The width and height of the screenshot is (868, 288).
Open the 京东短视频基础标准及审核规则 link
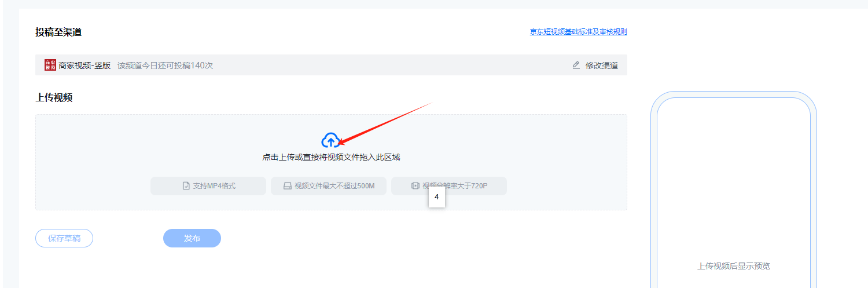point(578,32)
